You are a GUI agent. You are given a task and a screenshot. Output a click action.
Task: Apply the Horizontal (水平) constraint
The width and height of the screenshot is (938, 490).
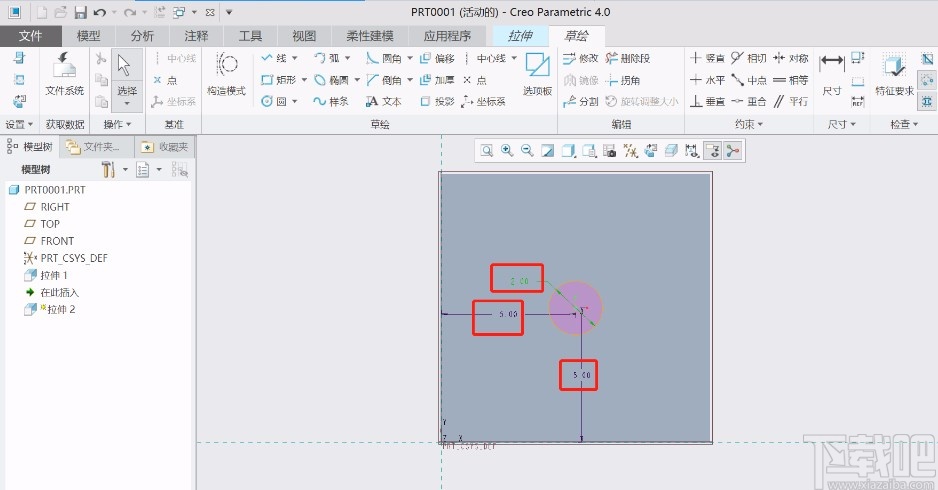click(x=707, y=80)
